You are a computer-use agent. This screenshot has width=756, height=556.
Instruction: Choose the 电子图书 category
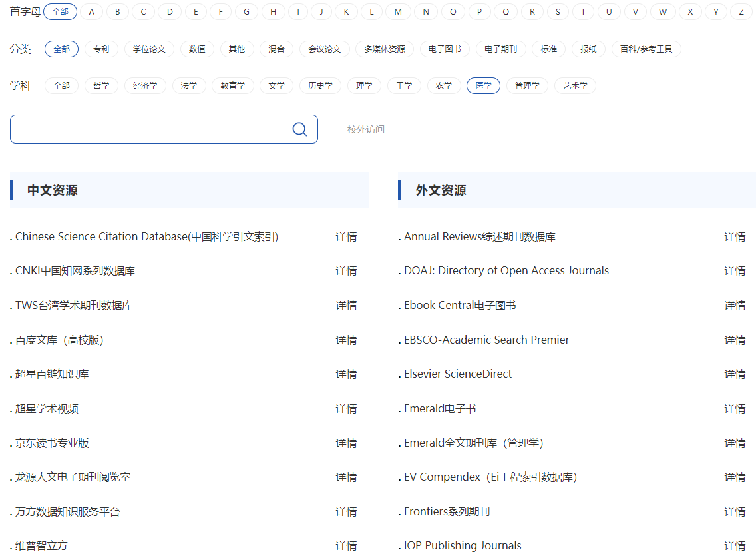(445, 49)
